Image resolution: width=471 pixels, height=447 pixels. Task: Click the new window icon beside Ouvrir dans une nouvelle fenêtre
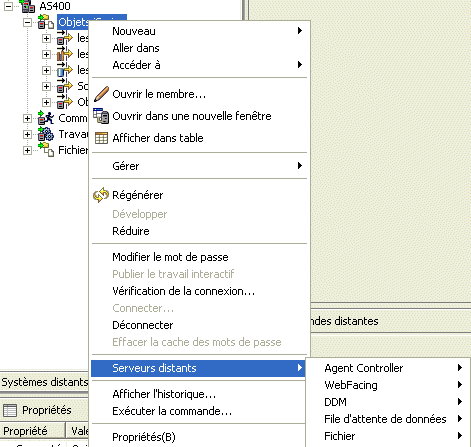pyautogui.click(x=101, y=116)
